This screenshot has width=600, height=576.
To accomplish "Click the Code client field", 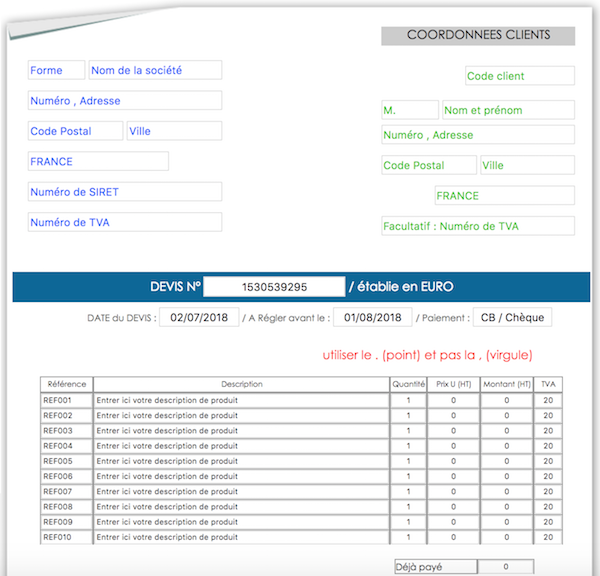I will pos(519,76).
